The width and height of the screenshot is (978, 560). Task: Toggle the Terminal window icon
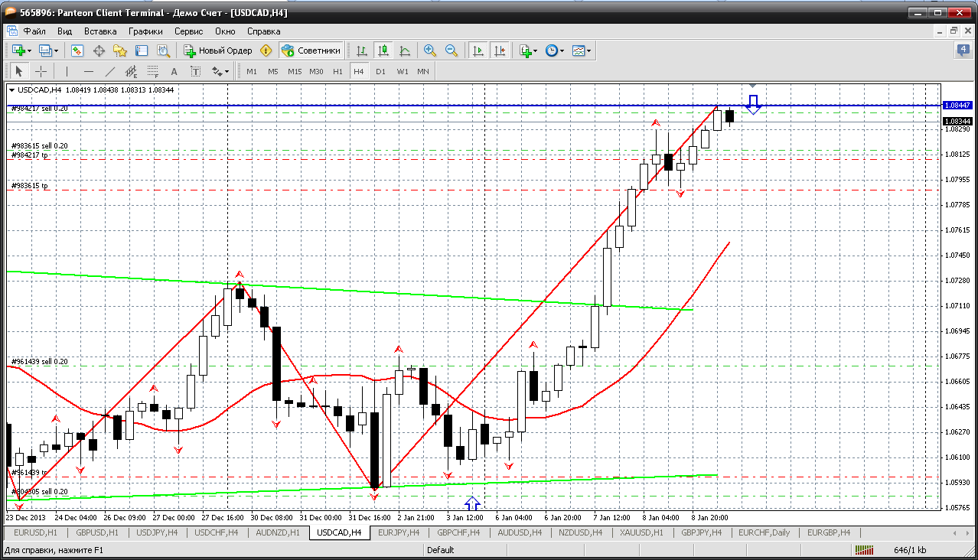(142, 50)
